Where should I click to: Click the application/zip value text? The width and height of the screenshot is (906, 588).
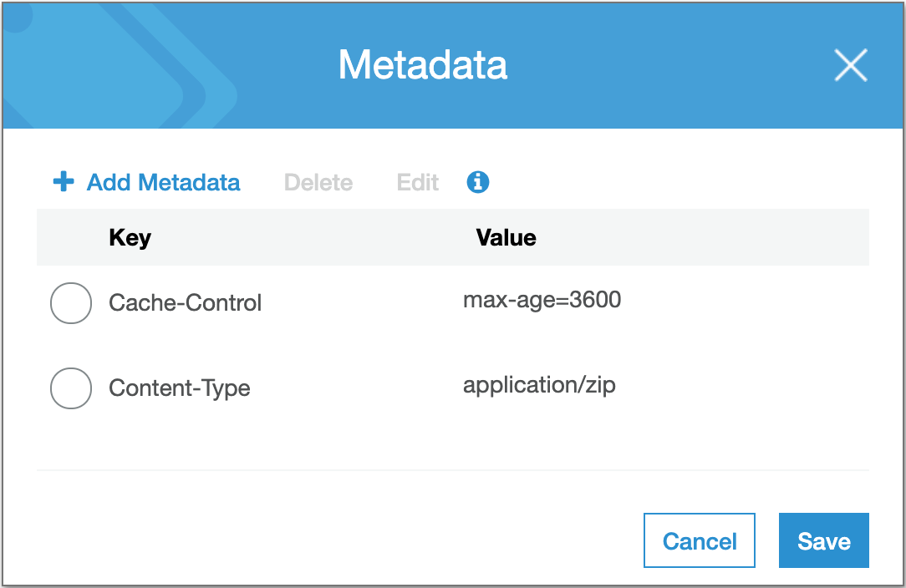(539, 385)
